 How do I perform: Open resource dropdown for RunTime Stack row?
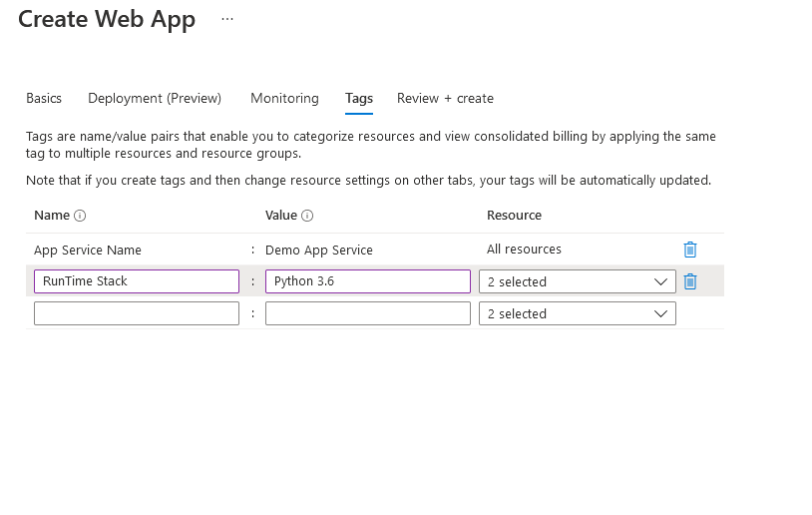578,281
